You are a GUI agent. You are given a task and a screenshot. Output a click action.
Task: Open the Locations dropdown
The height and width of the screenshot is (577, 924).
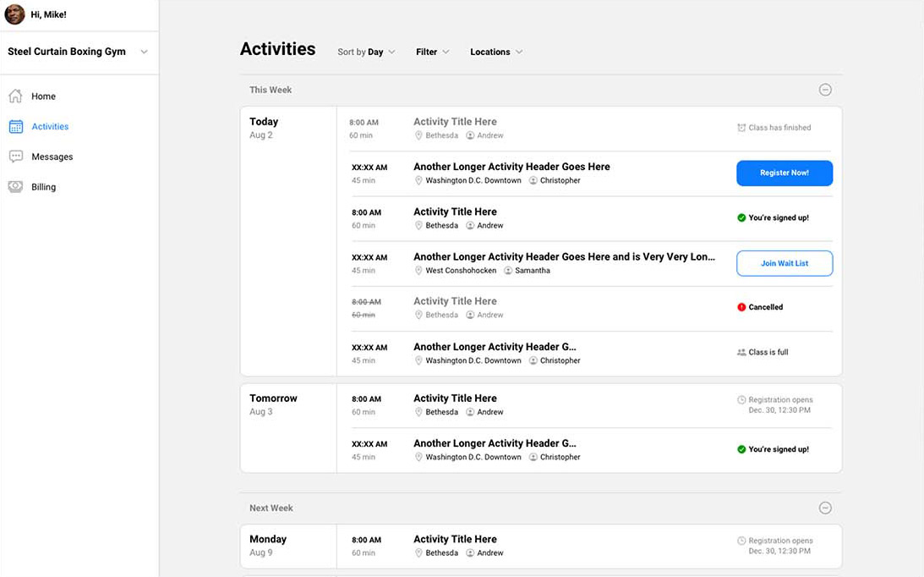pos(496,52)
